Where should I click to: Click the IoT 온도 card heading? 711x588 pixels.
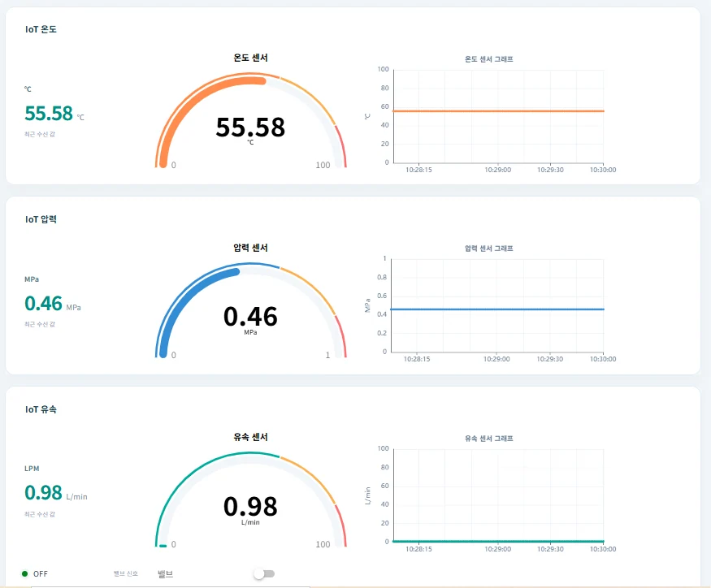click(x=41, y=29)
